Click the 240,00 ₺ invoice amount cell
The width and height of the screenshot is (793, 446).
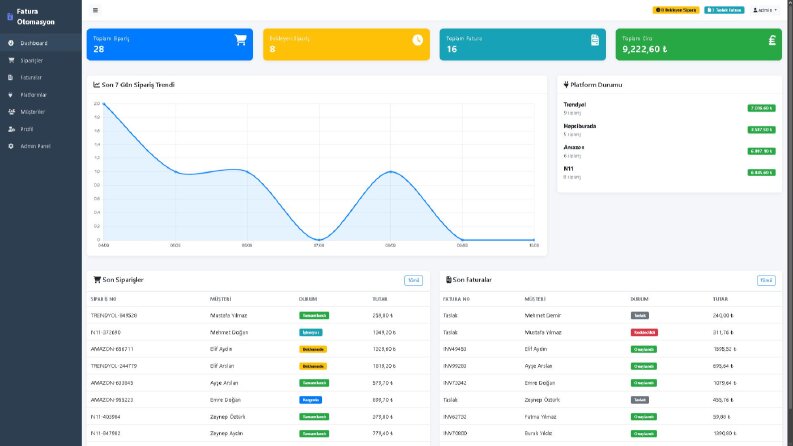coord(723,316)
